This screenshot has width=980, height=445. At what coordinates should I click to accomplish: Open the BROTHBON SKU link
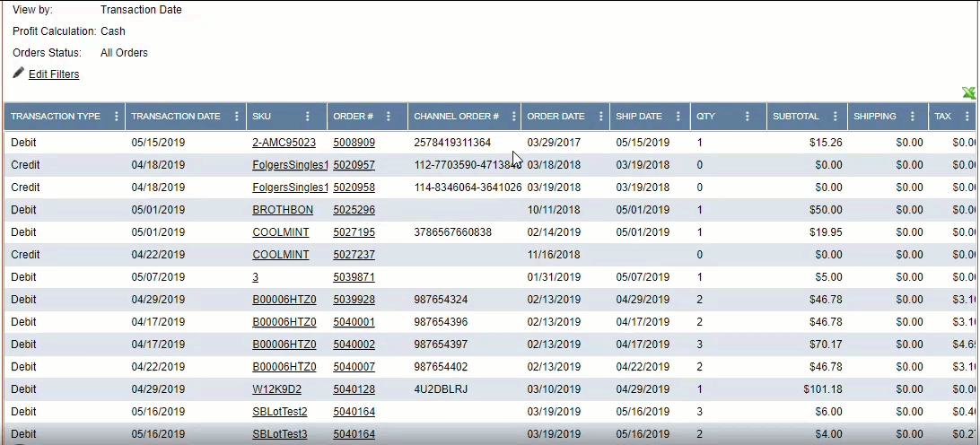pos(283,210)
